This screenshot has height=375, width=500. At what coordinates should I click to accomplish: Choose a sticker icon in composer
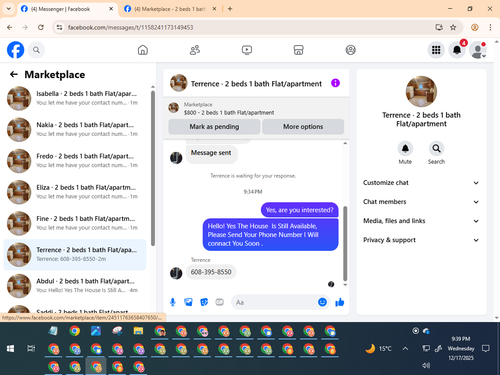204,302
